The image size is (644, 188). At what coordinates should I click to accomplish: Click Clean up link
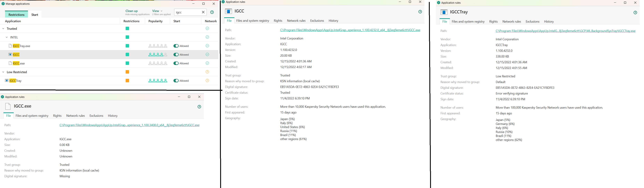[131, 11]
